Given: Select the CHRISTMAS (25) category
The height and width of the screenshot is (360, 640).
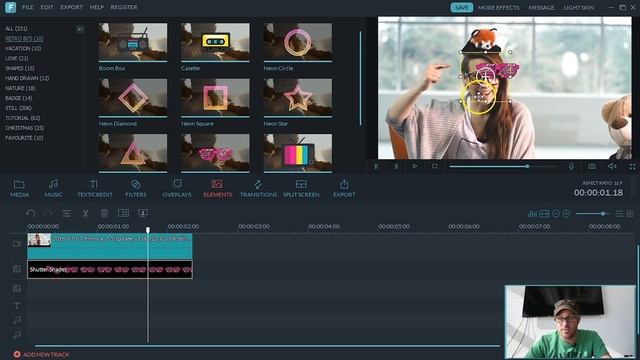Looking at the screenshot, I should click(x=24, y=128).
